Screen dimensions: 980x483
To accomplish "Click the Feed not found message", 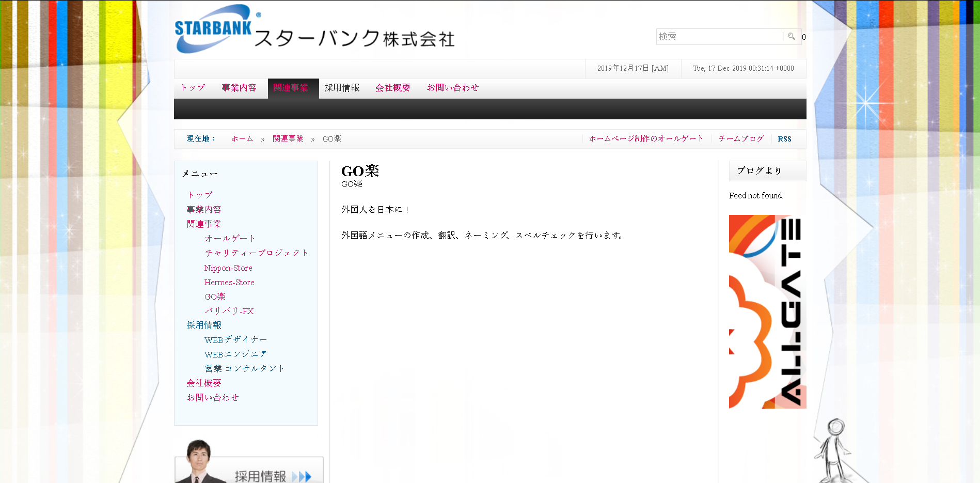I will (x=756, y=195).
